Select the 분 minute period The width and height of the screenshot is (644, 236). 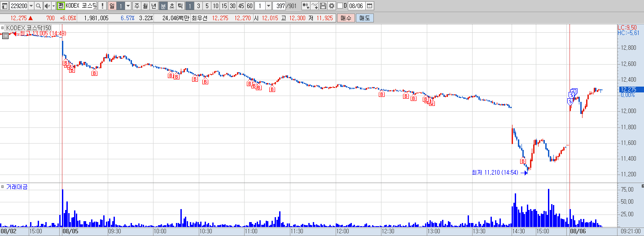click(163, 6)
